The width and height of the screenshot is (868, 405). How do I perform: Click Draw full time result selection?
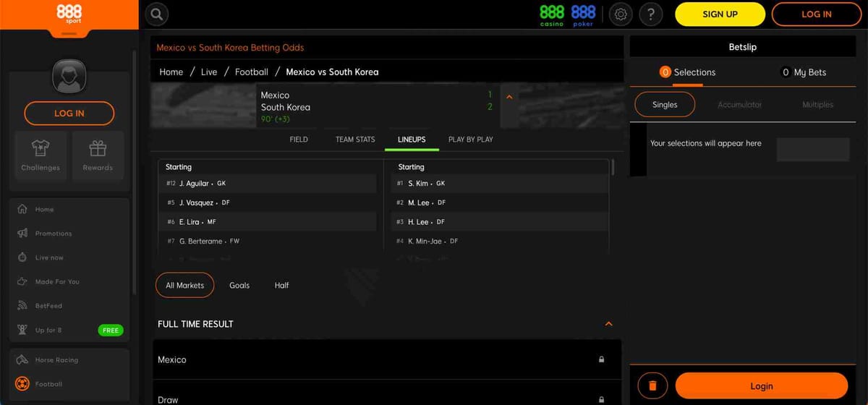coord(386,393)
